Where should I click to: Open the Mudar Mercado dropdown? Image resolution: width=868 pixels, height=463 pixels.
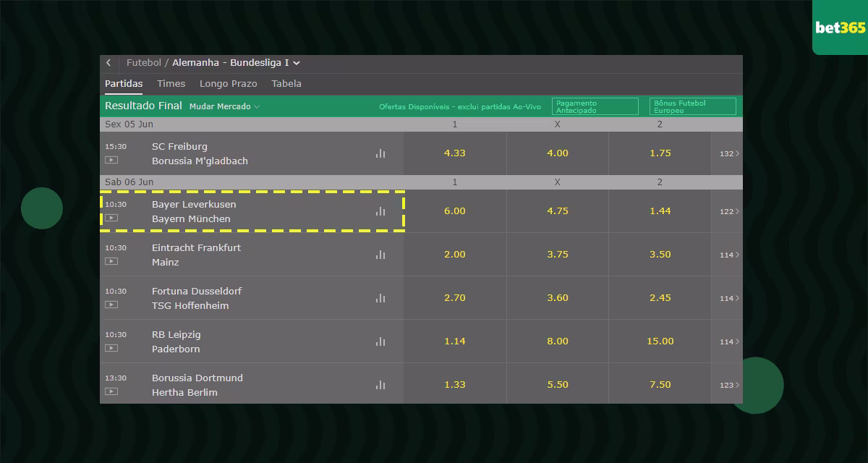point(224,106)
